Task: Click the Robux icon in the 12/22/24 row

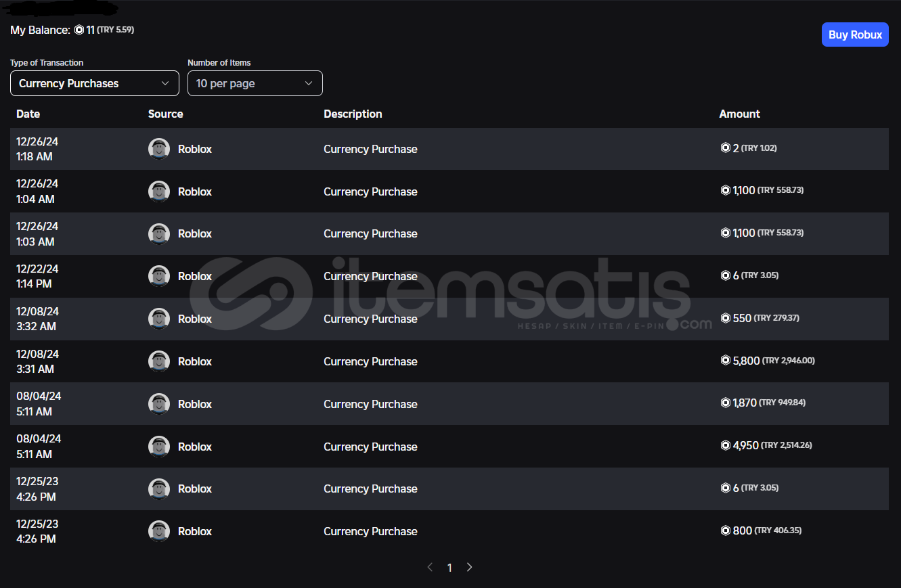Action: [x=725, y=275]
